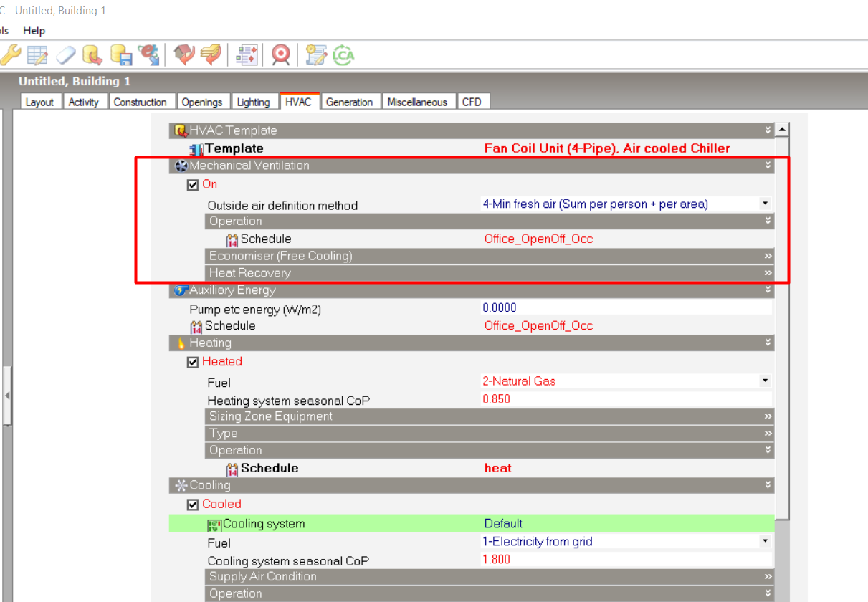
Task: Click the Auxiliary Energy Office_OpenOff_Occ schedule
Action: pos(539,325)
